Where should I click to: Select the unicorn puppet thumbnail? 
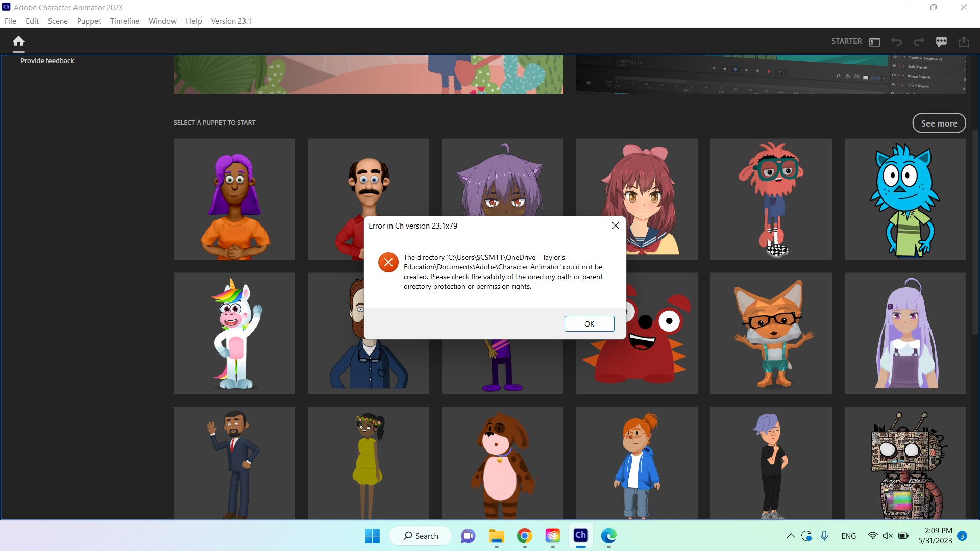tap(234, 333)
